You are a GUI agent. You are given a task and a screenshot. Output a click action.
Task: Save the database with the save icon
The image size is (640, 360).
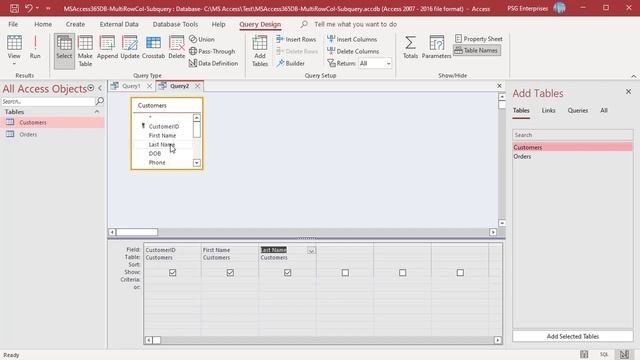coord(14,8)
